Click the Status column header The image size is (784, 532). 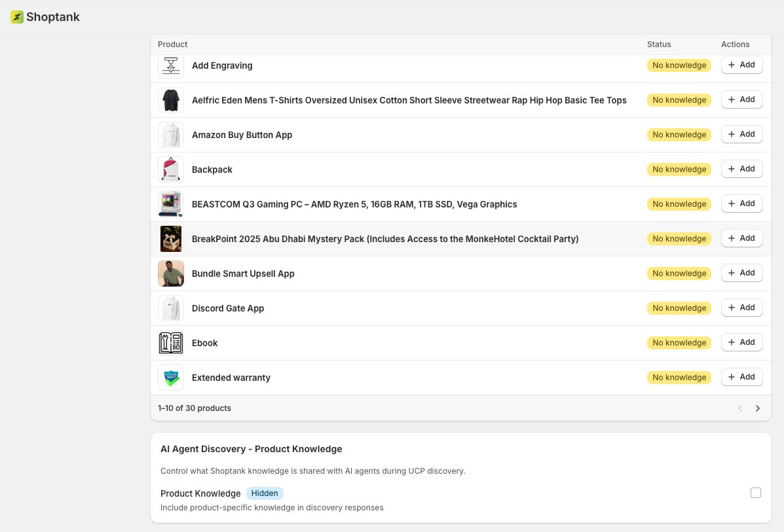tap(658, 44)
